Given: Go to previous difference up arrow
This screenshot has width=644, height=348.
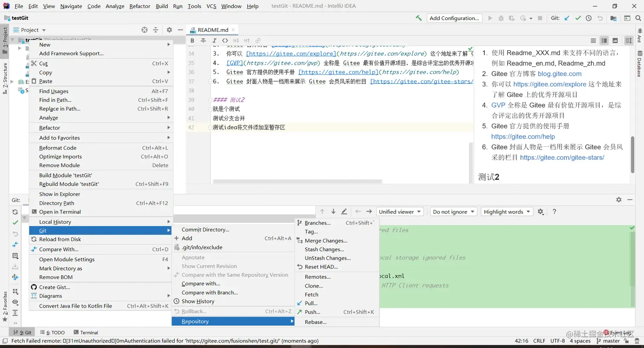Looking at the screenshot, I should coord(322,211).
